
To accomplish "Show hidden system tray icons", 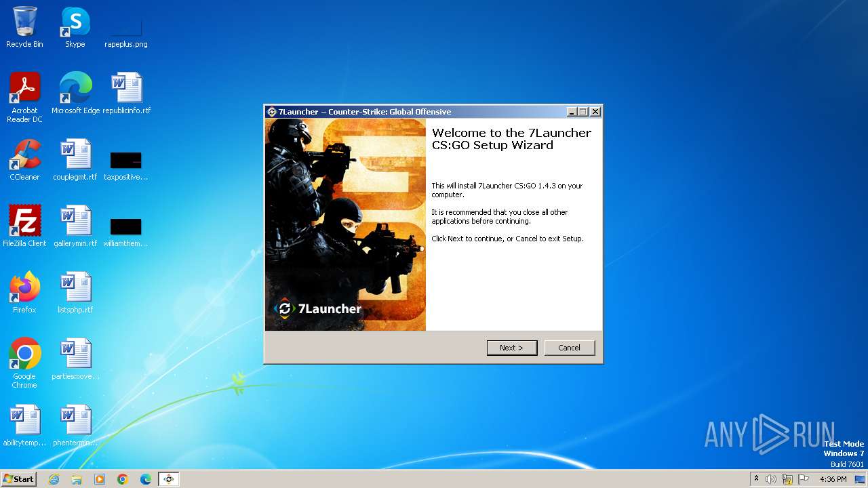I will [x=757, y=479].
